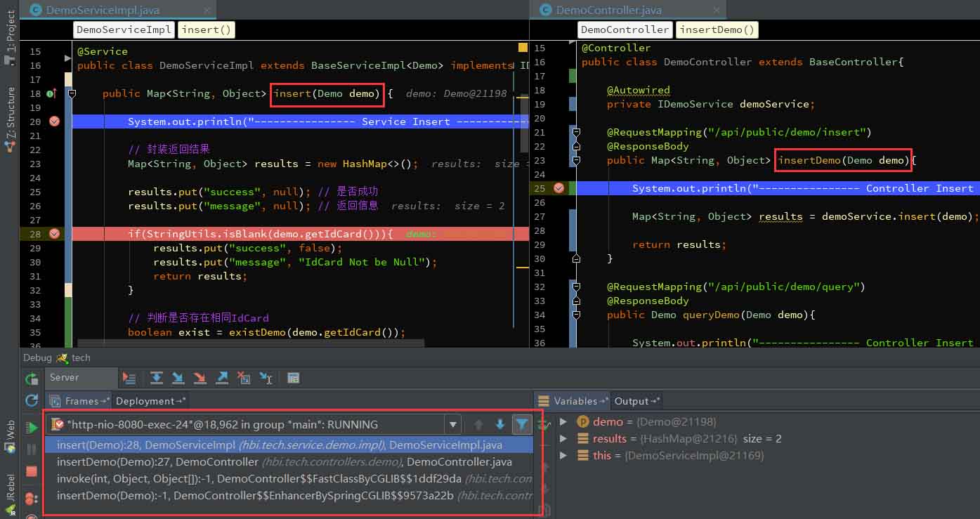
Task: Select the invoke(int, Object, Object[]) frame
Action: (x=289, y=478)
